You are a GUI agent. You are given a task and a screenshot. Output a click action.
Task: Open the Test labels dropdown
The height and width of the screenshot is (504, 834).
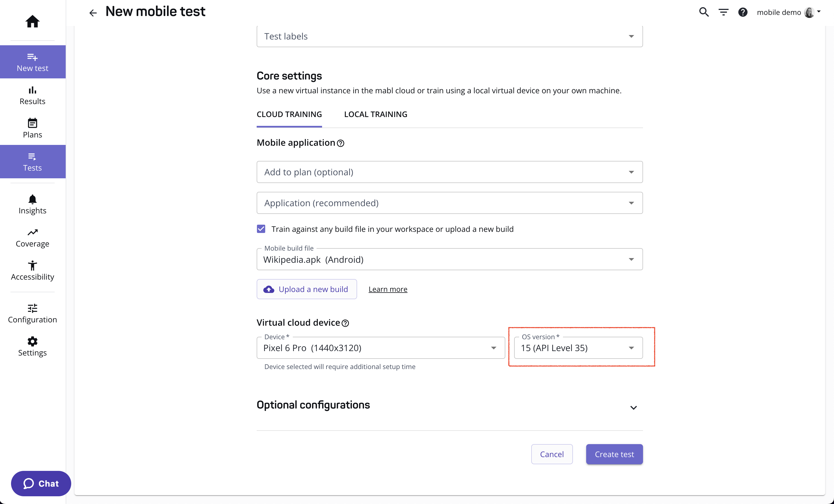click(450, 36)
